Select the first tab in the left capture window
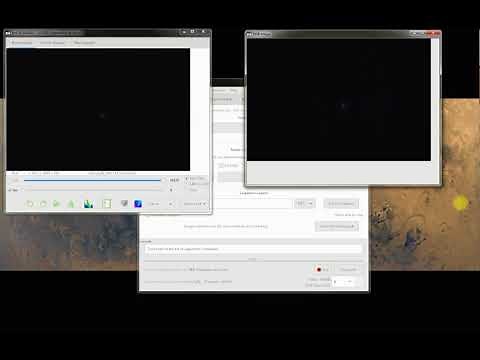480x360 pixels. [22, 43]
